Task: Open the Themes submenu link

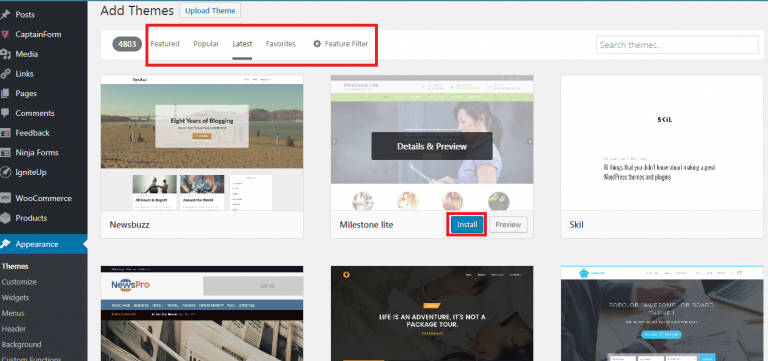Action: click(15, 266)
